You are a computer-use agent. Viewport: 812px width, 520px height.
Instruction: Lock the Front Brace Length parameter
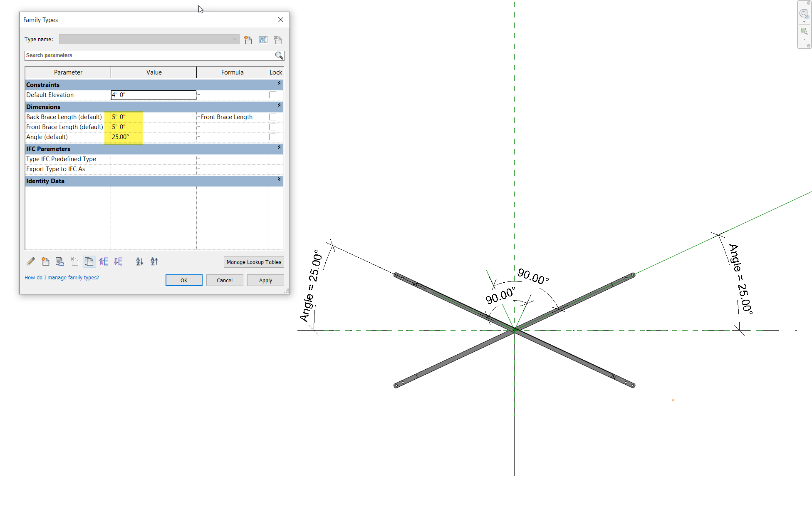273,127
